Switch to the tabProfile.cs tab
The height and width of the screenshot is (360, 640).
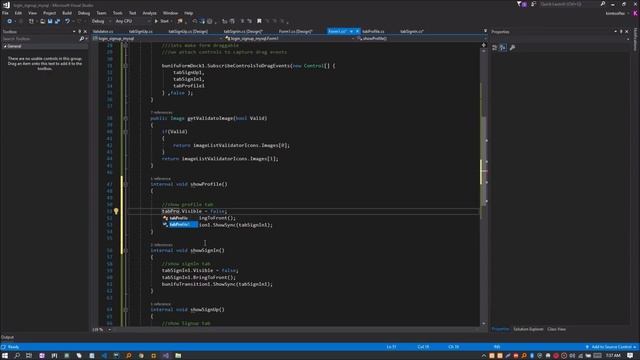click(x=373, y=31)
